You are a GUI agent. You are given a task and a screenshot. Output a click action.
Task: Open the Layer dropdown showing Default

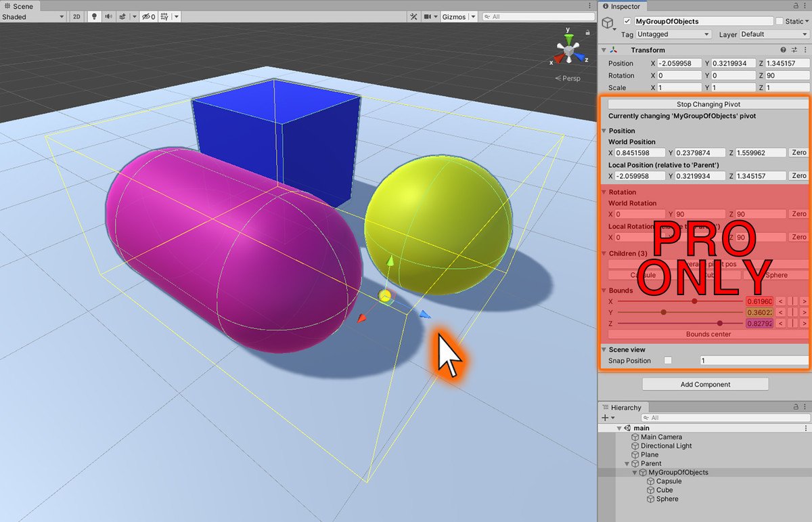tap(773, 34)
